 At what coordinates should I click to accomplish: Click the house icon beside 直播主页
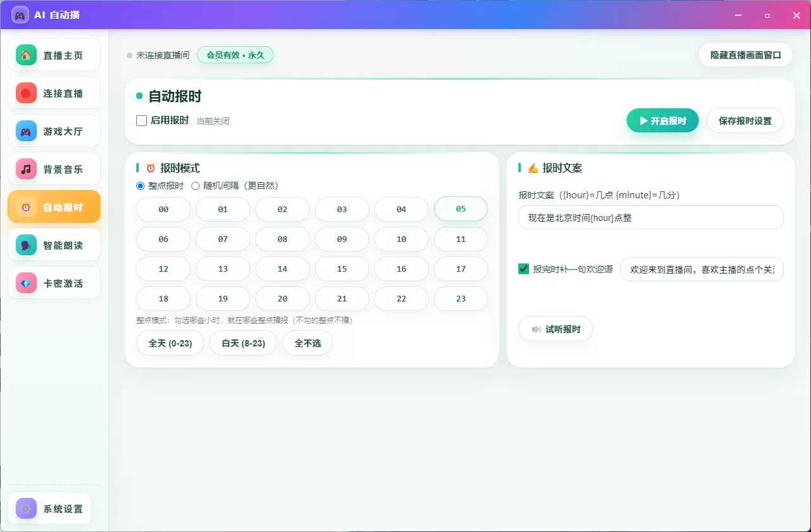(x=26, y=55)
